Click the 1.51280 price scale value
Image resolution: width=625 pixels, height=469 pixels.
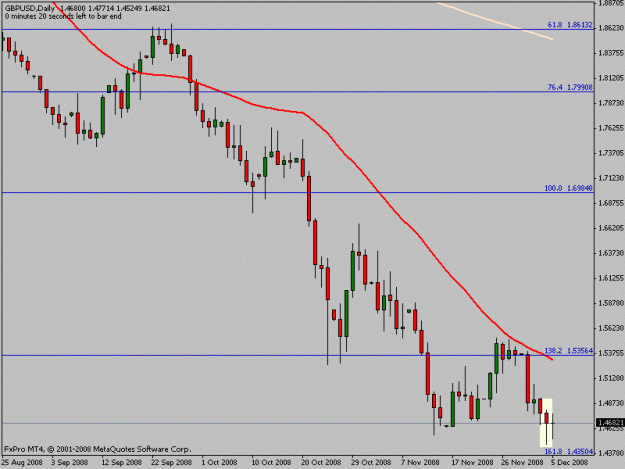point(611,378)
